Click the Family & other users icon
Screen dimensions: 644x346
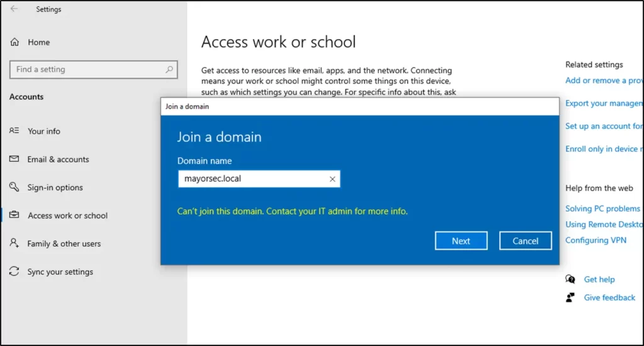tap(14, 243)
